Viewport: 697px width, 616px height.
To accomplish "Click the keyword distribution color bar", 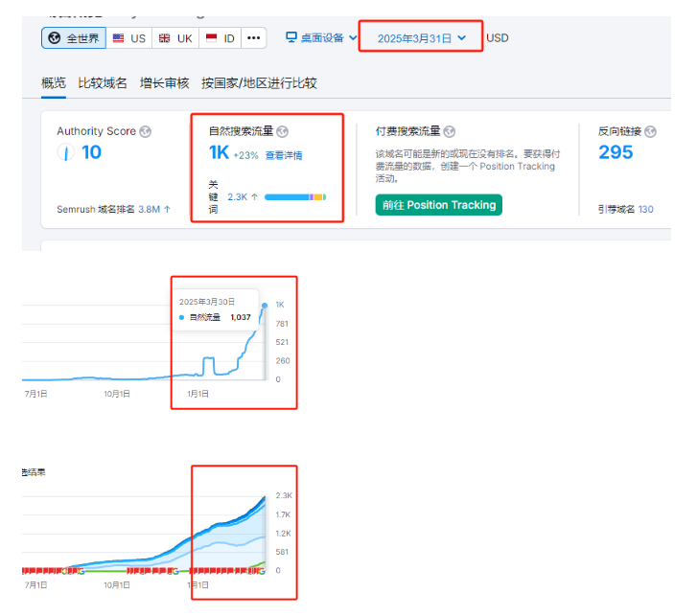I will click(295, 196).
